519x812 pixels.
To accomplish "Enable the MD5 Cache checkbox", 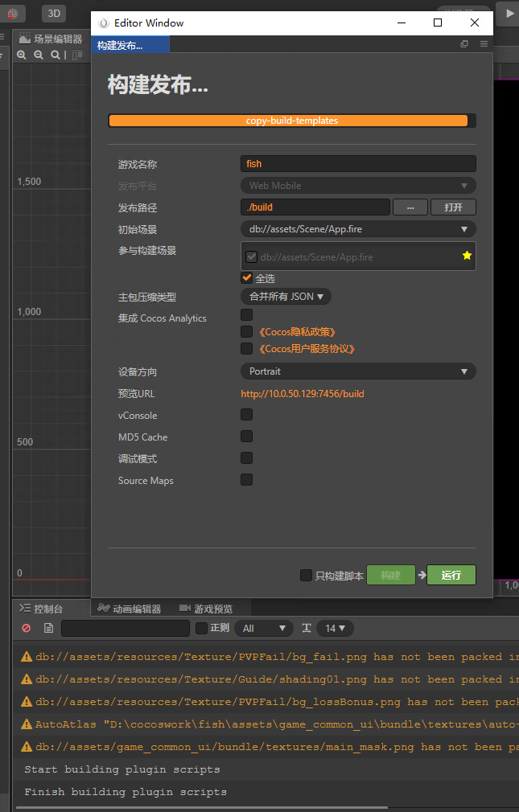I will (x=247, y=436).
